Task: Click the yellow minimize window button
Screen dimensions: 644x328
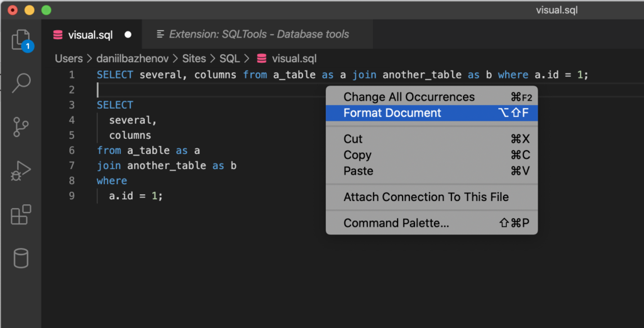Action: click(x=30, y=10)
